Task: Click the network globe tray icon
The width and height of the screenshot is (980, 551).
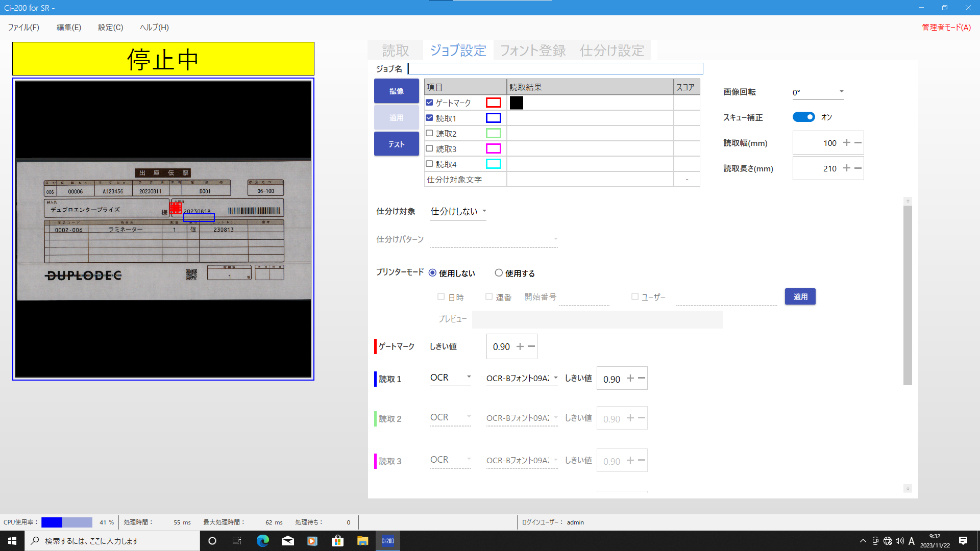Action: pos(888,541)
